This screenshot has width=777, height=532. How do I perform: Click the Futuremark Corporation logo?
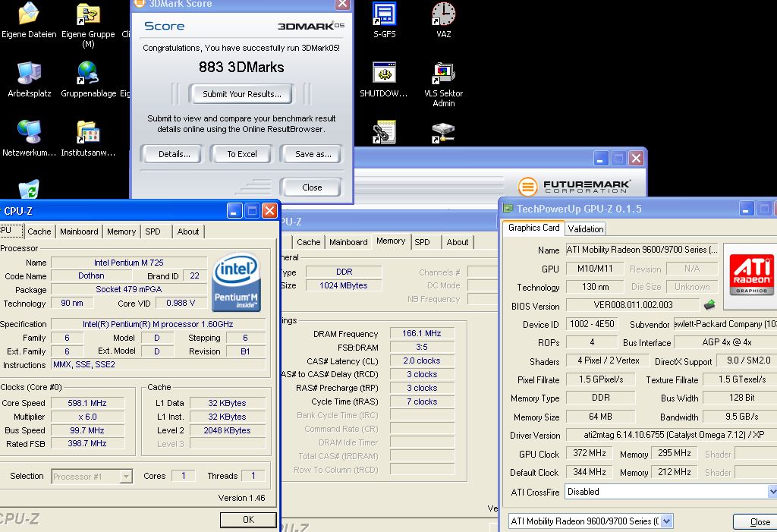point(575,186)
